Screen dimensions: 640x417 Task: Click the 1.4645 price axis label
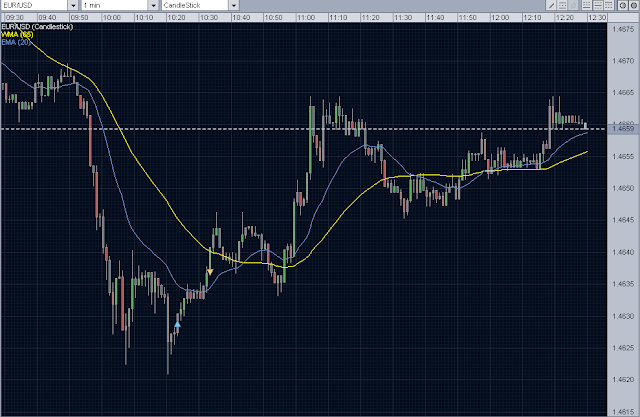pyautogui.click(x=623, y=220)
